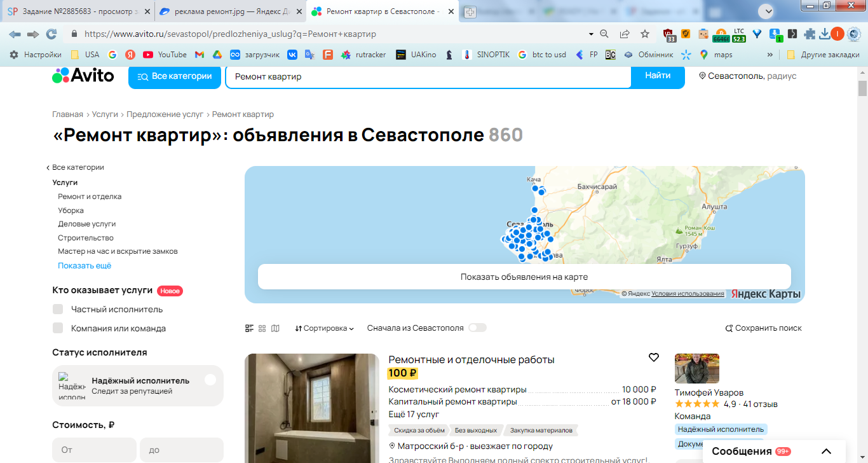The height and width of the screenshot is (463, 868).
Task: Click the orange profile avatar in toolbar
Action: click(x=837, y=34)
